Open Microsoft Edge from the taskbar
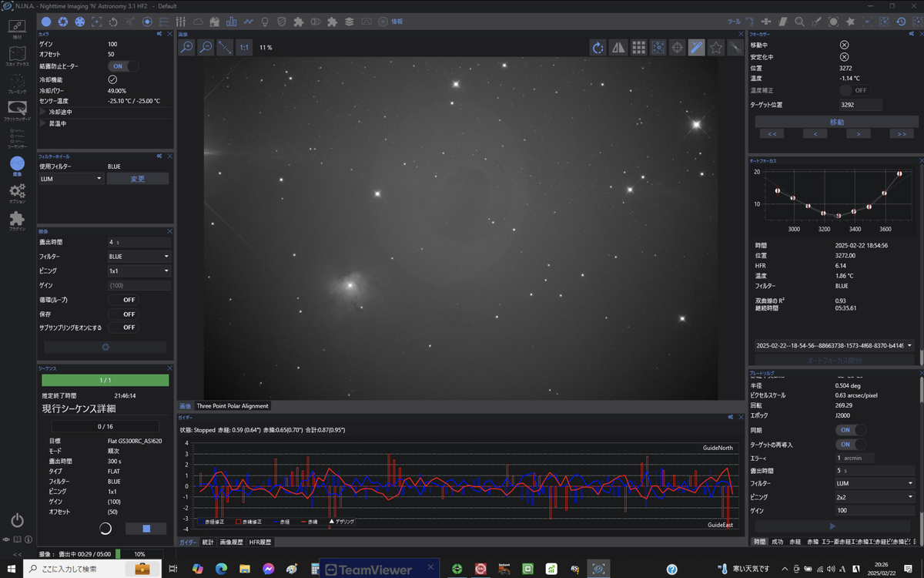This screenshot has height=578, width=924. (x=221, y=570)
